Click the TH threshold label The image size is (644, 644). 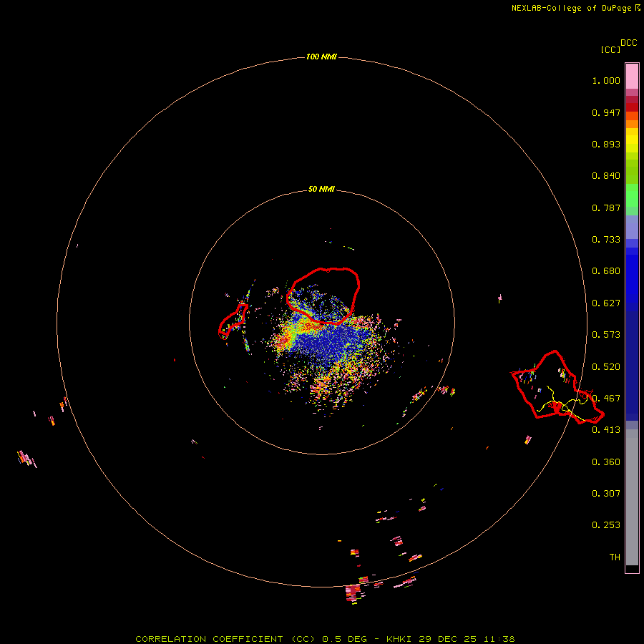(615, 557)
